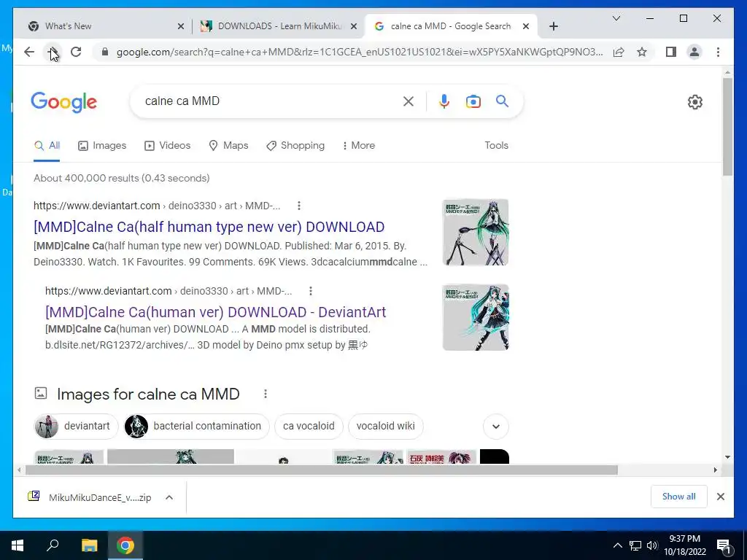The image size is (747, 560).
Task: Switch to the What's New tab
Action: (104, 26)
